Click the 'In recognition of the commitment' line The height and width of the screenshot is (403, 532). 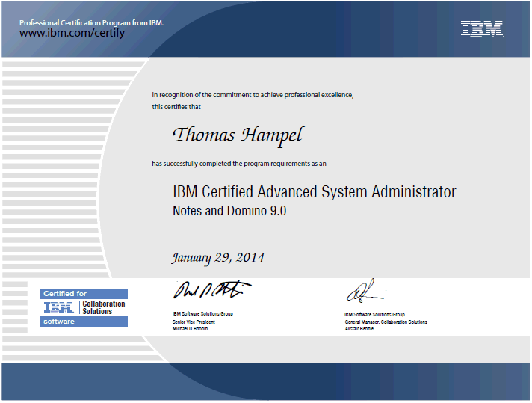tap(253, 95)
